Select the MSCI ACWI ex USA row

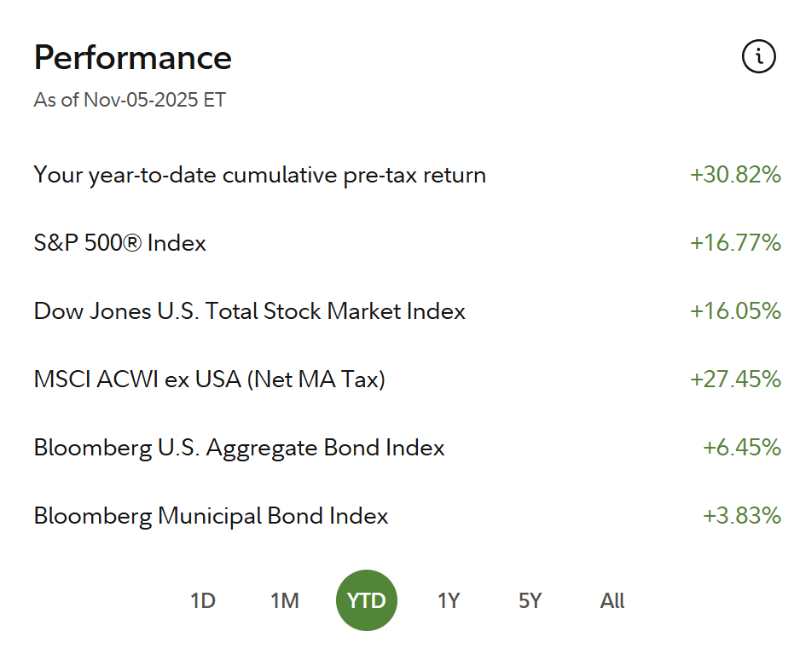(x=209, y=379)
